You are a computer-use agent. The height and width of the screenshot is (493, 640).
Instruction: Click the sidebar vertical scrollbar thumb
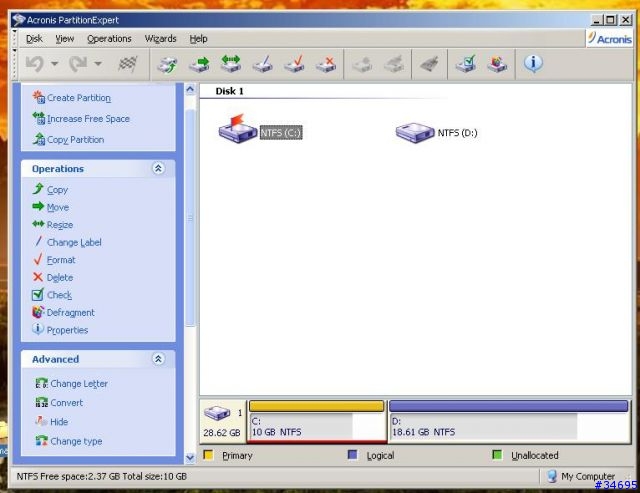click(190, 218)
